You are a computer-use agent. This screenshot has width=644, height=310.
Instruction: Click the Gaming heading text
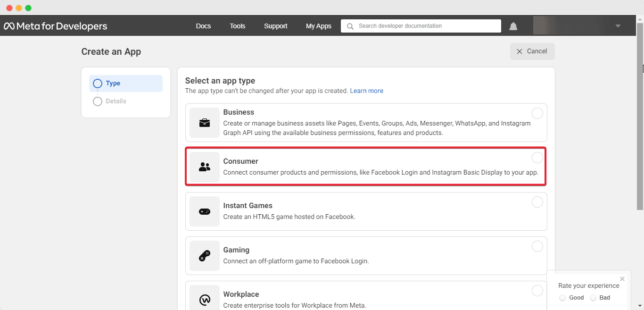236,250
